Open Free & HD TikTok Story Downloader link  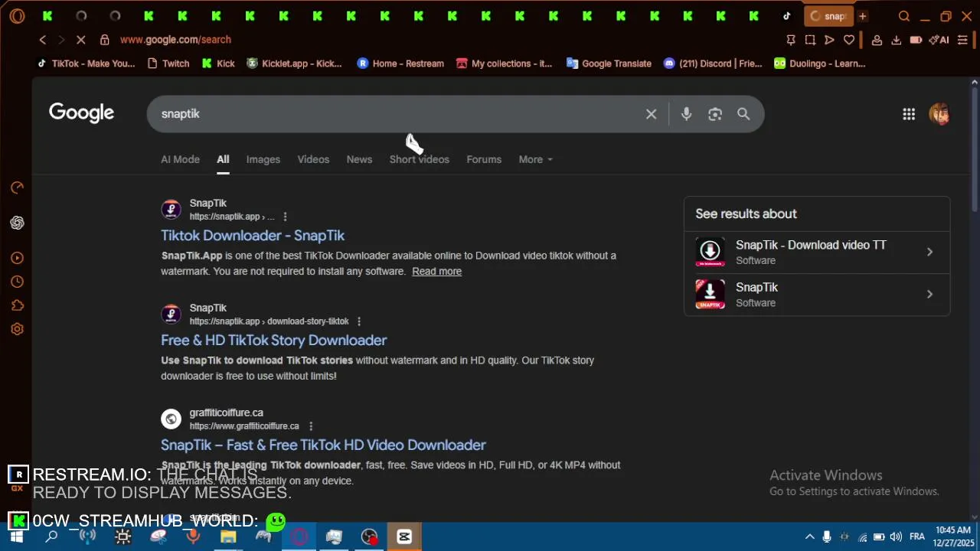(273, 341)
